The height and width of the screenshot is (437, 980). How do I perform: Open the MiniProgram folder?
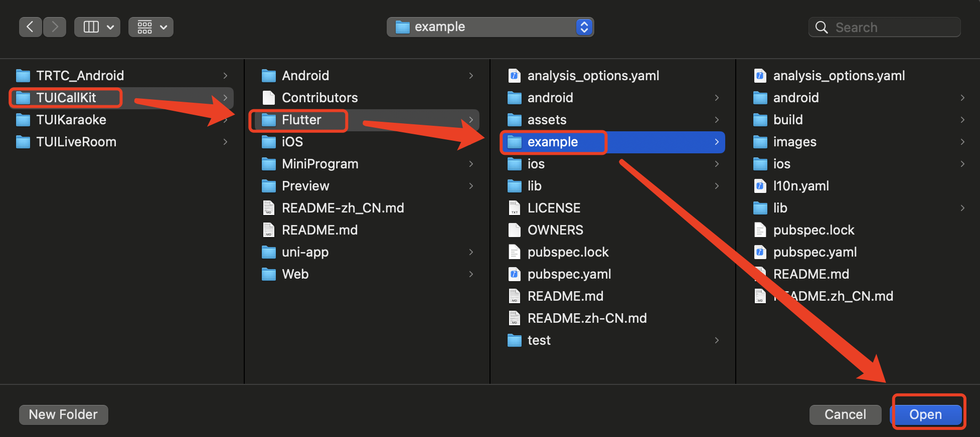point(320,164)
